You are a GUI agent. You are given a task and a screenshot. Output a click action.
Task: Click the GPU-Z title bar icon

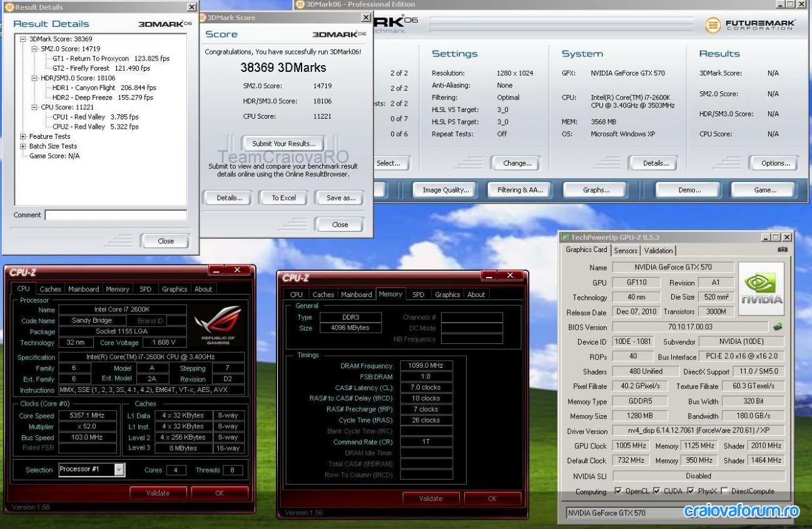point(566,238)
